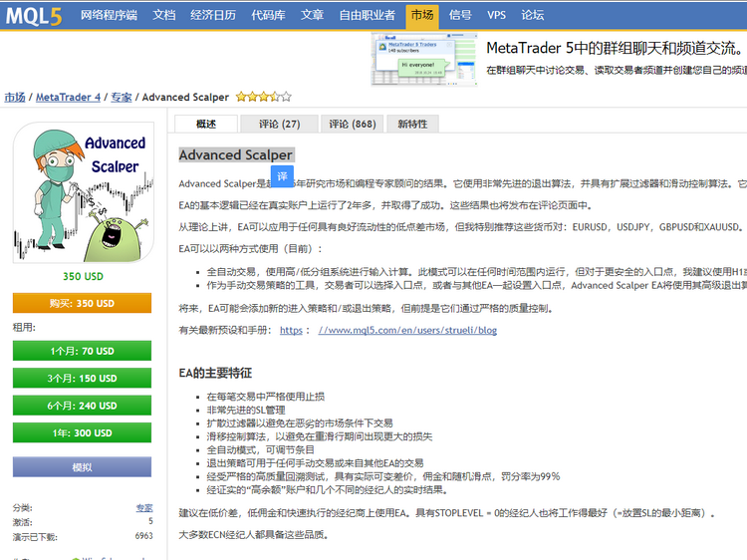Click the blue translate popup icon
The width and height of the screenshot is (747, 560).
click(282, 176)
